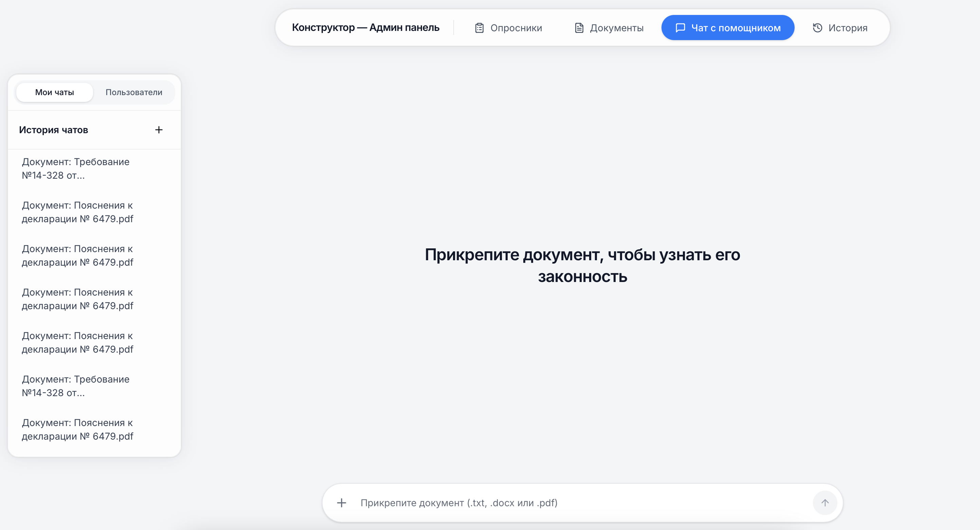980x530 pixels.
Task: Select the Чат с помощником tab
Action: [x=727, y=28]
